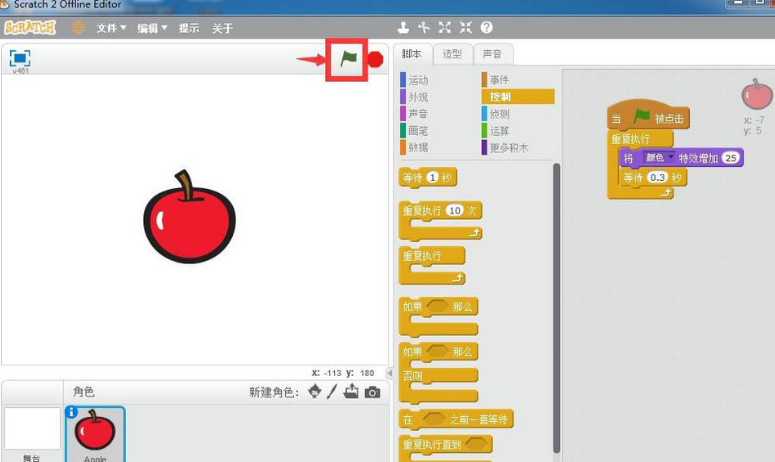Switch to the 脚本 tab

[x=413, y=54]
